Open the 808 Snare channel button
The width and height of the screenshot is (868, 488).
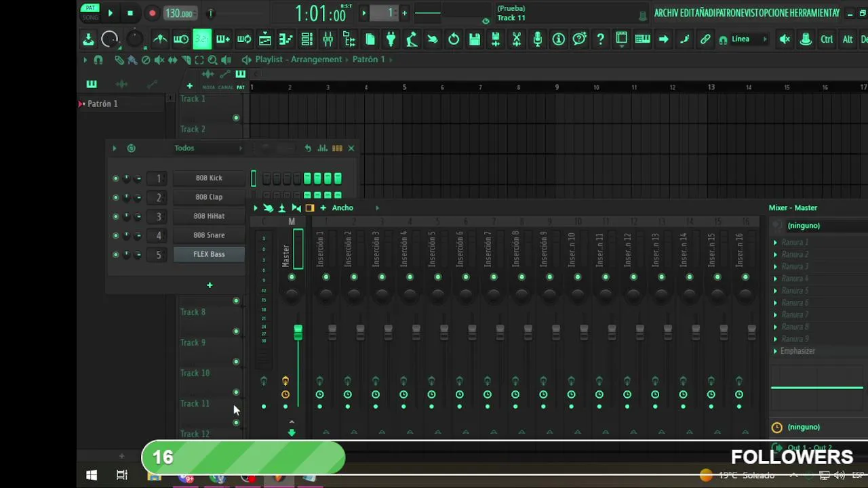pos(209,235)
